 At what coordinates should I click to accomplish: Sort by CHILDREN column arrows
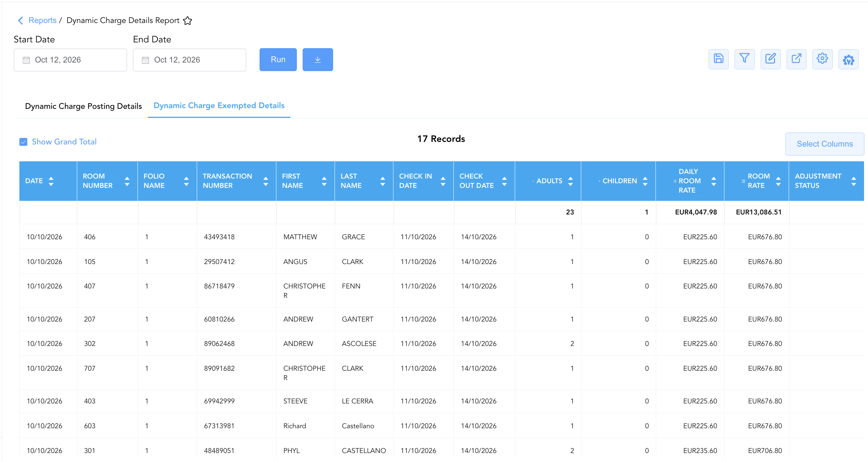645,181
